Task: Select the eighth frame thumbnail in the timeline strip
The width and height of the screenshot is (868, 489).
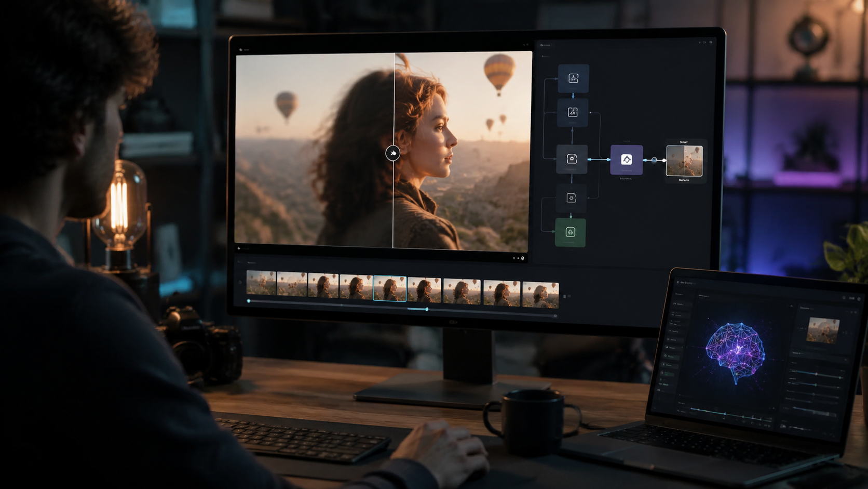Action: [501, 293]
